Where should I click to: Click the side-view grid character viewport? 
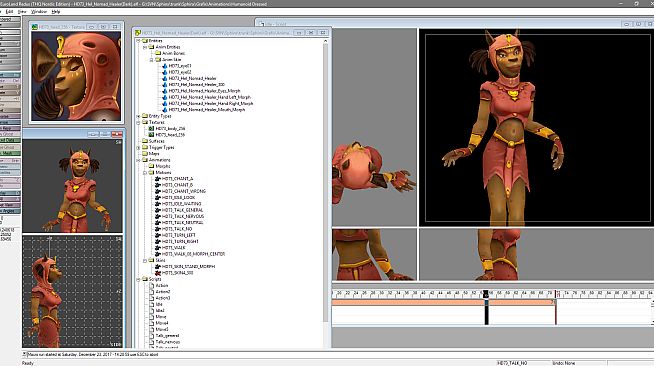73,292
